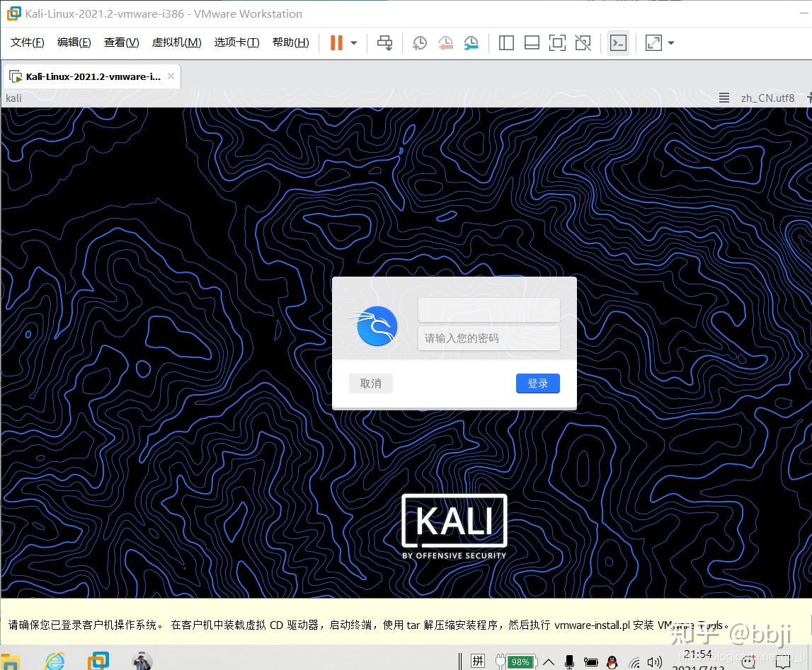The image size is (812, 670).
Task: Select the zh_CN.utf8 language indicator
Action: pyautogui.click(x=767, y=98)
